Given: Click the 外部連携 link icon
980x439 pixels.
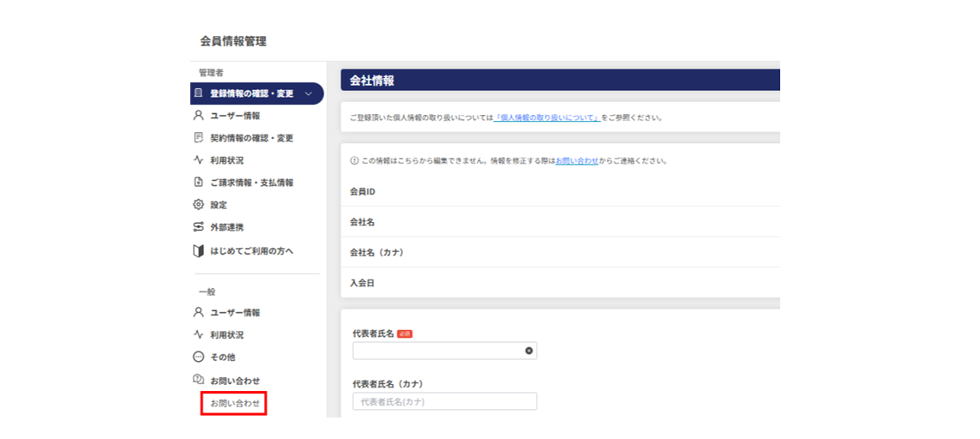Looking at the screenshot, I should click(x=198, y=227).
